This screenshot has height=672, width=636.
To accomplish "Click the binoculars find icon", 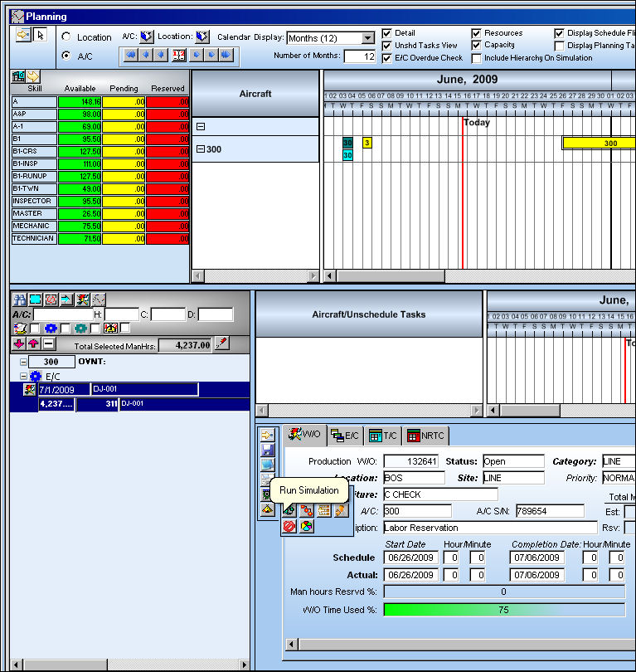I will click(x=19, y=299).
